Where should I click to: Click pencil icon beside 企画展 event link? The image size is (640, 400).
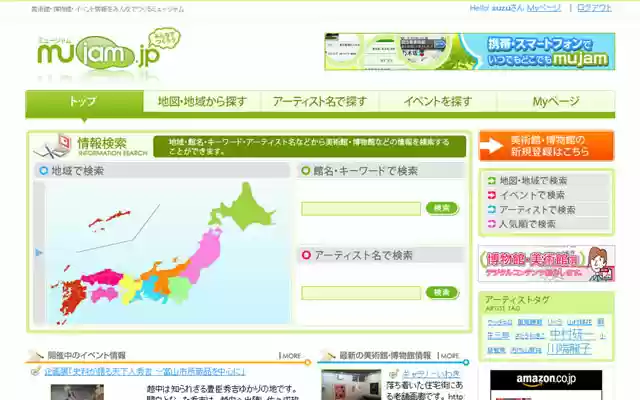click(x=36, y=371)
